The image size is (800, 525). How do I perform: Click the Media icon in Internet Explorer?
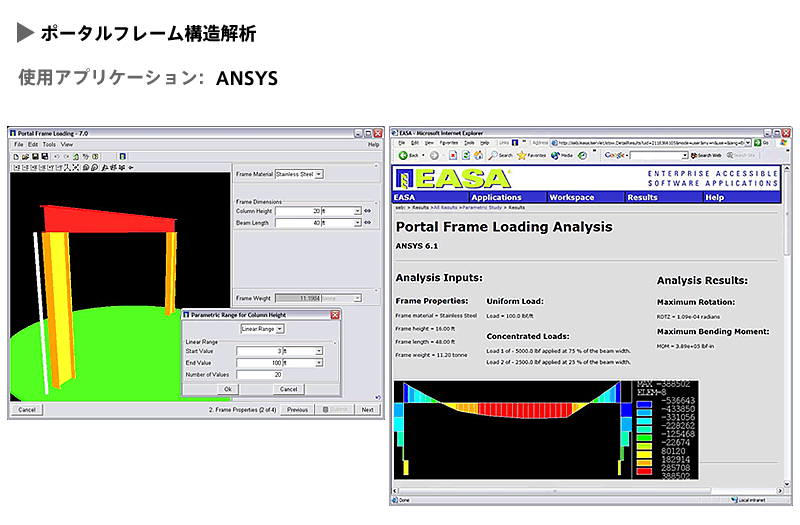[x=562, y=155]
